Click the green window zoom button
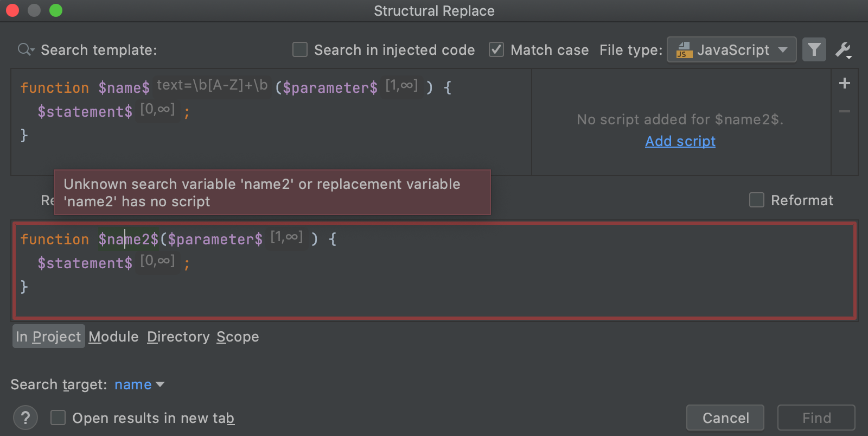The height and width of the screenshot is (436, 868). point(56,10)
